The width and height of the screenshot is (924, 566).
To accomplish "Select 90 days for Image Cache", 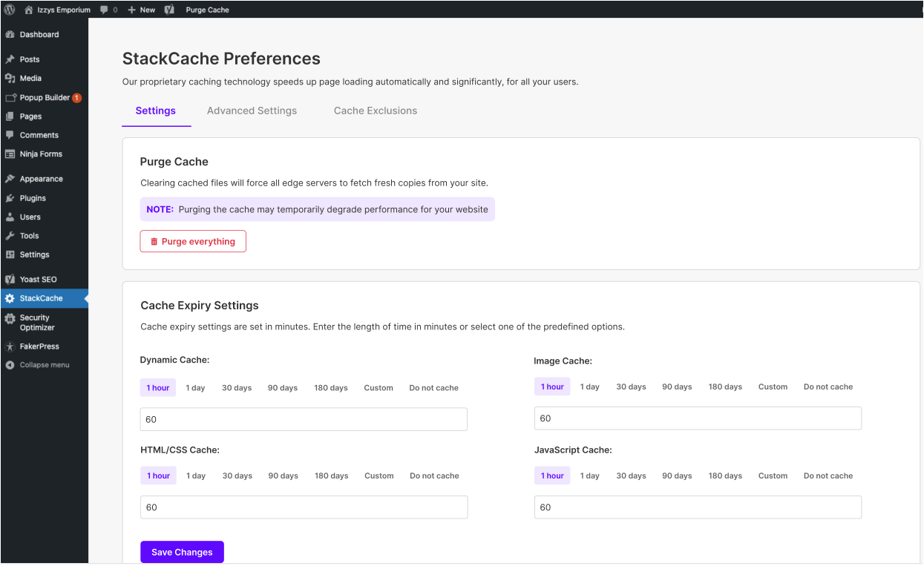I will 677,386.
